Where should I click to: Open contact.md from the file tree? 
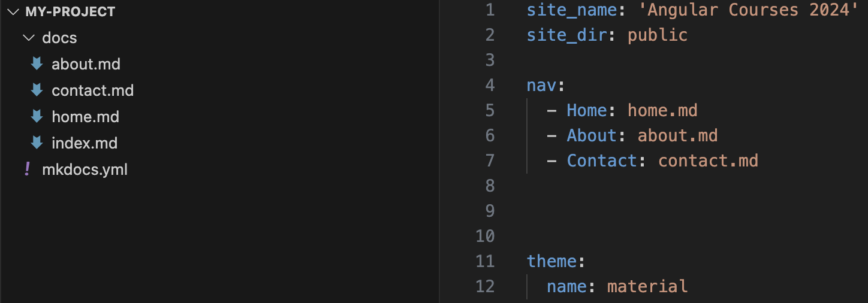[x=92, y=90]
